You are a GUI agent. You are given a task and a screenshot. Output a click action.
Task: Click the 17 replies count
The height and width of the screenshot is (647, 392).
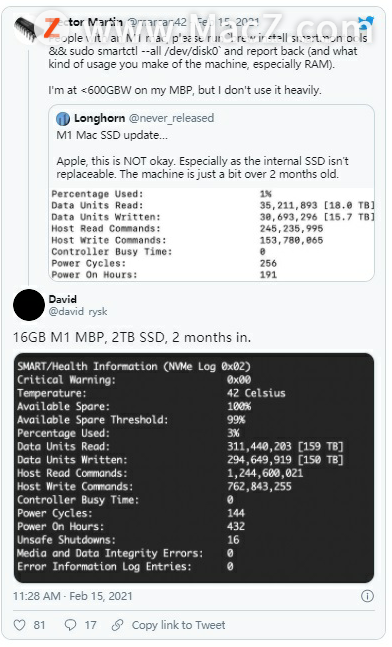90,625
